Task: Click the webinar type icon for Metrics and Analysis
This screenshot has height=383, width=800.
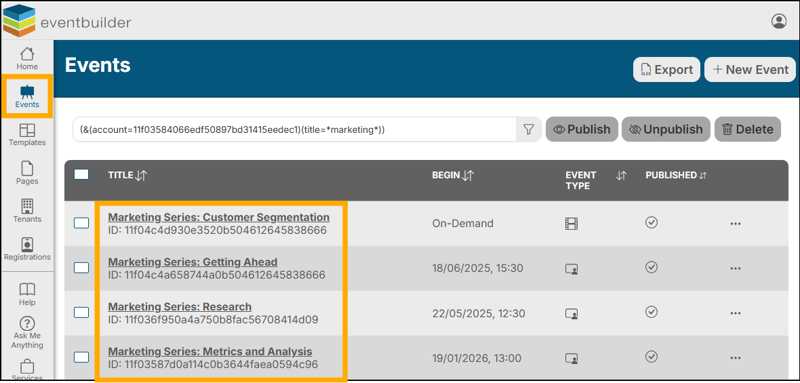Action: coord(571,359)
